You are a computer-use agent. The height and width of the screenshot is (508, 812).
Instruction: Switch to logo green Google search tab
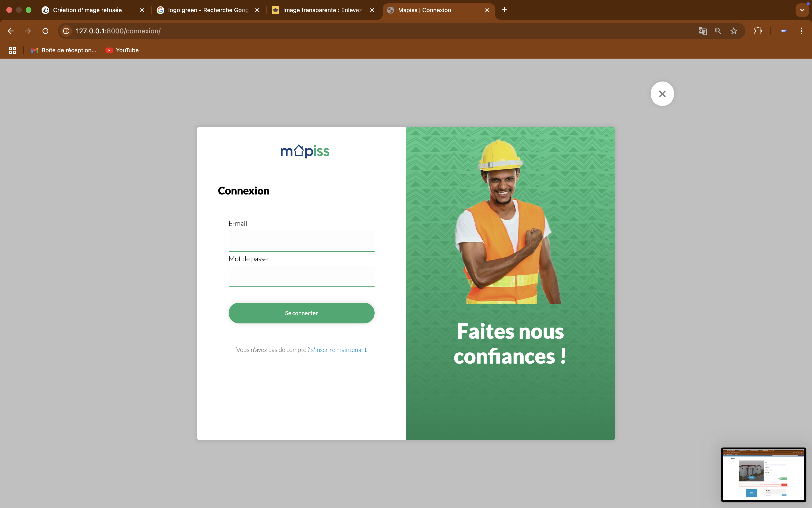point(208,10)
